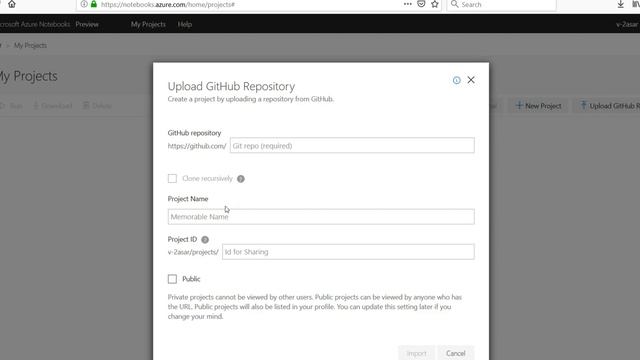Close the Upload GitHub Repository dialog
This screenshot has width=640, height=360.
pyautogui.click(x=471, y=80)
